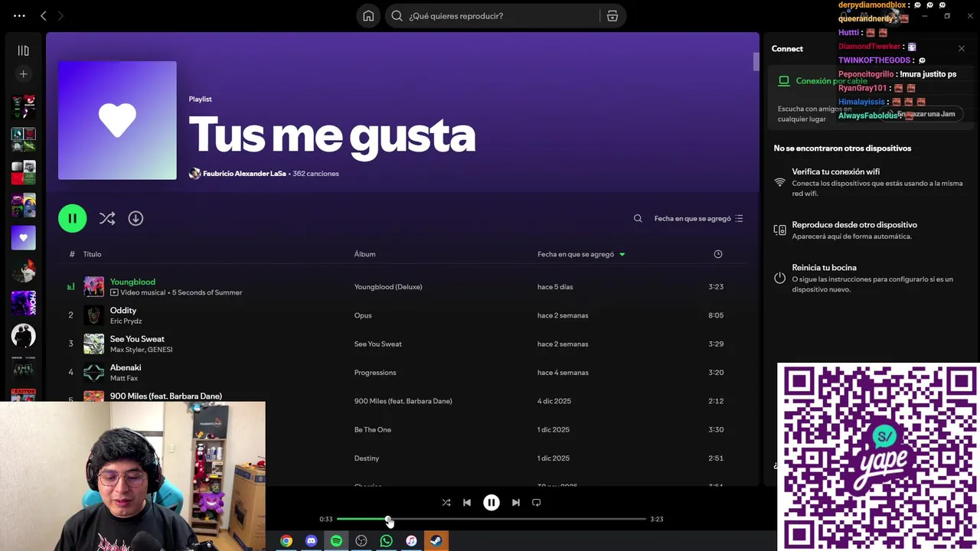
Task: Open WhatsApp from taskbar
Action: (386, 541)
